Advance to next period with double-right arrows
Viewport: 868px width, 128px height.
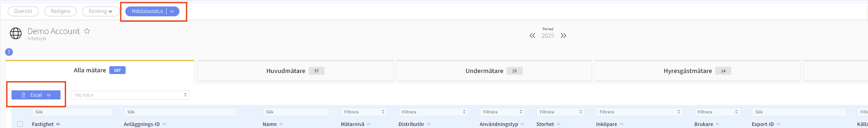coord(563,36)
